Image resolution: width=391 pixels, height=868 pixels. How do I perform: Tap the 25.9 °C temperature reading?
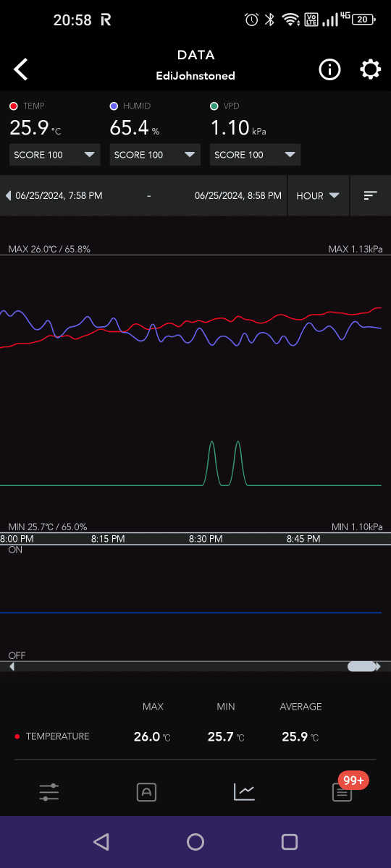pyautogui.click(x=35, y=129)
